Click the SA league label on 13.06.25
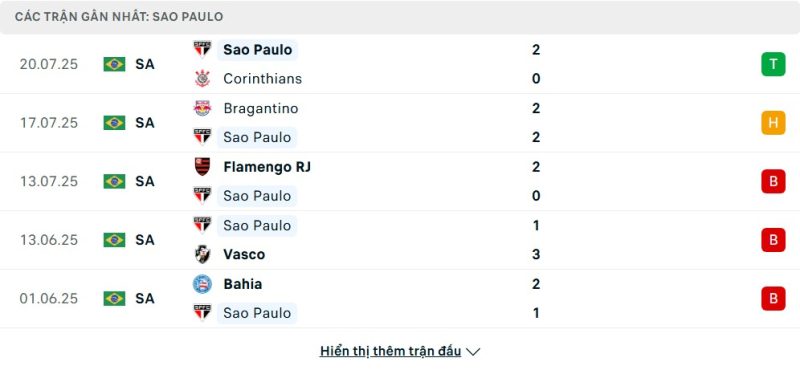Screen dimensions: 800x374 tap(145, 240)
